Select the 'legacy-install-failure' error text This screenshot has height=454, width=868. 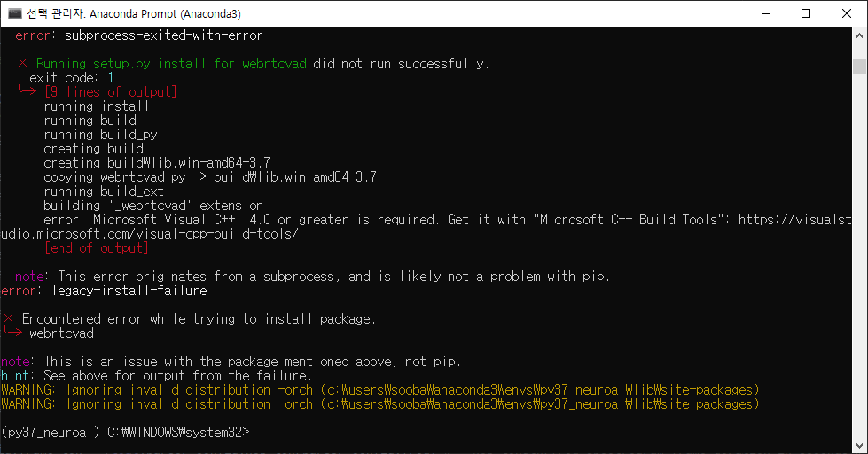(x=129, y=291)
